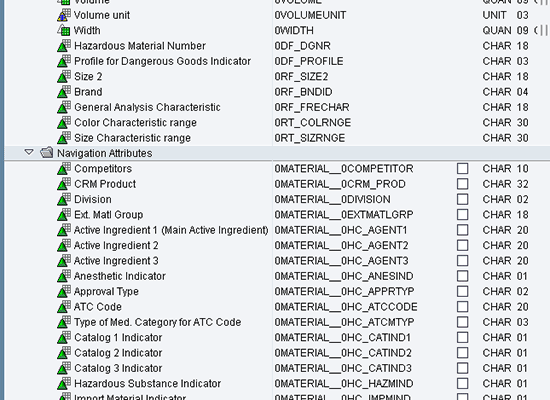Select the Profile for Dangerous Goods Indicator entry
Viewport: 550px width, 400px height.
(162, 61)
